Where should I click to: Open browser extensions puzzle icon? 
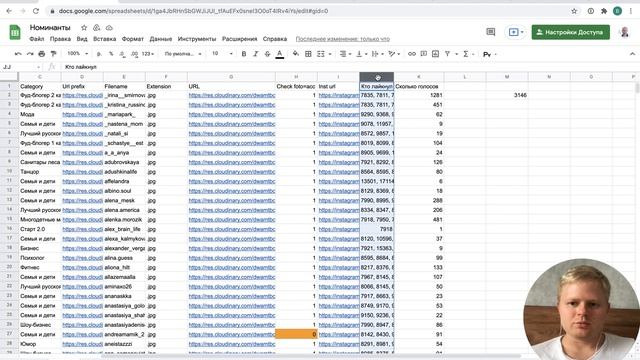(x=604, y=11)
